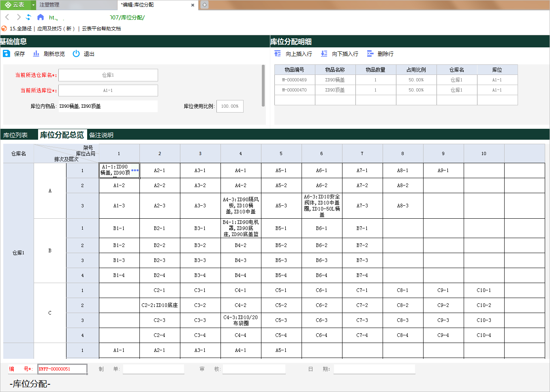Viewport: 550px width, 392px height.
Task: Select the C10-4 location cell
Action: tap(484, 335)
